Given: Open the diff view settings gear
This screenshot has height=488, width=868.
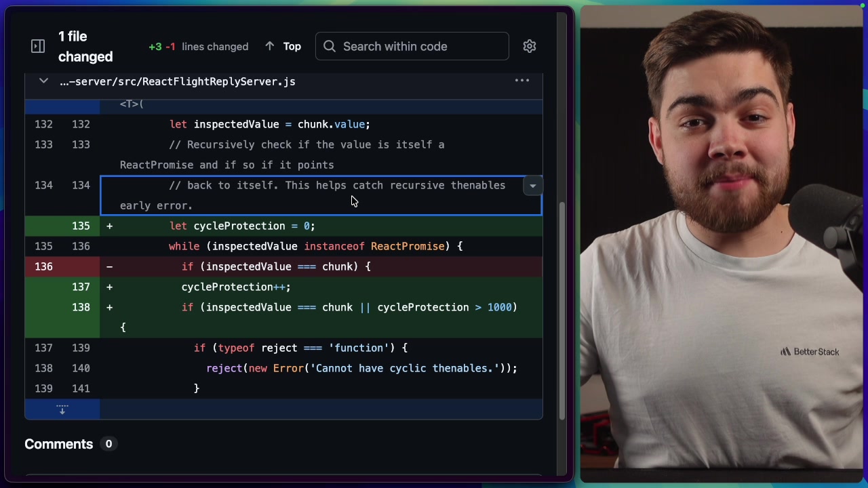Looking at the screenshot, I should point(530,46).
